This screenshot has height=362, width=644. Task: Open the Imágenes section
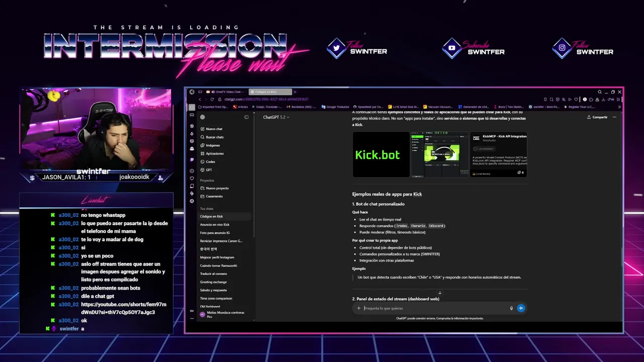point(210,145)
